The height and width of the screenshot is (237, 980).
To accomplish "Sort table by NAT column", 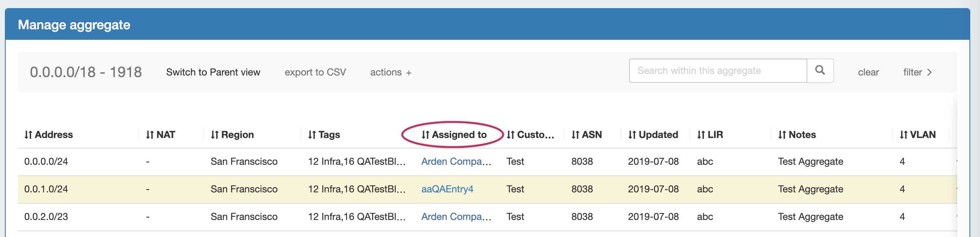I will pos(160,135).
